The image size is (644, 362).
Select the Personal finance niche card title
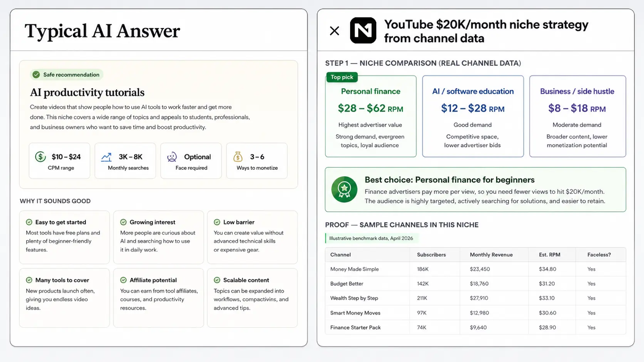pos(371,91)
